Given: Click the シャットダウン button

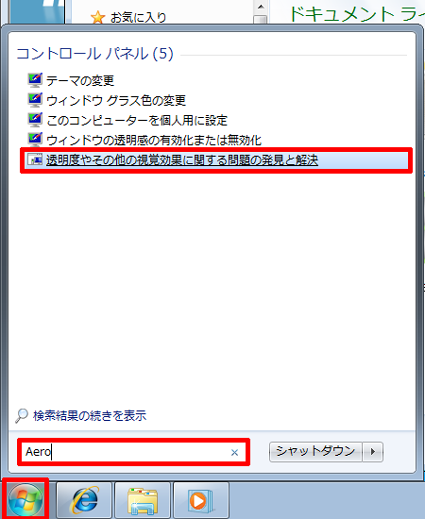Looking at the screenshot, I should click(x=315, y=452).
